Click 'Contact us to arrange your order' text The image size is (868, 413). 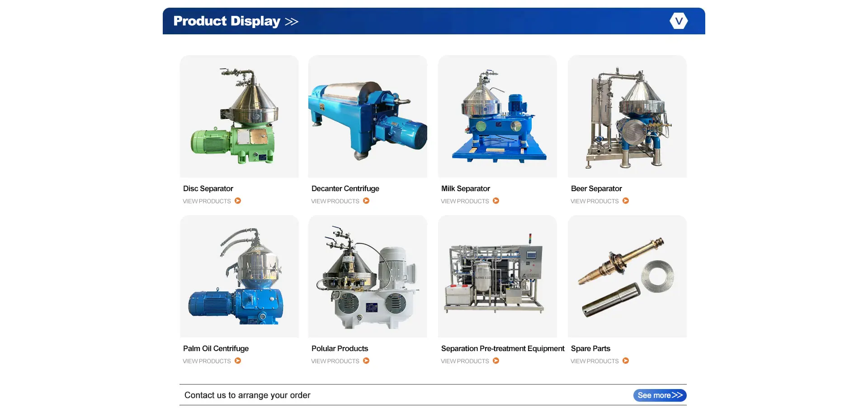247,395
